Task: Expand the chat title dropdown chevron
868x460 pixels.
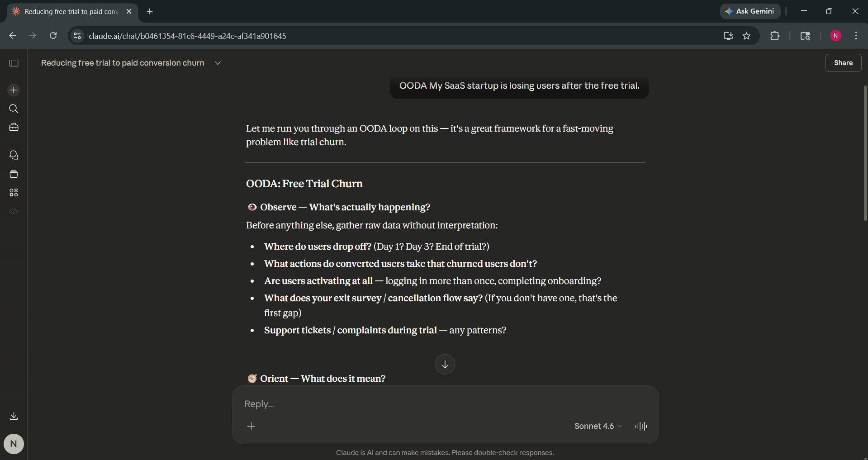Action: (x=218, y=63)
